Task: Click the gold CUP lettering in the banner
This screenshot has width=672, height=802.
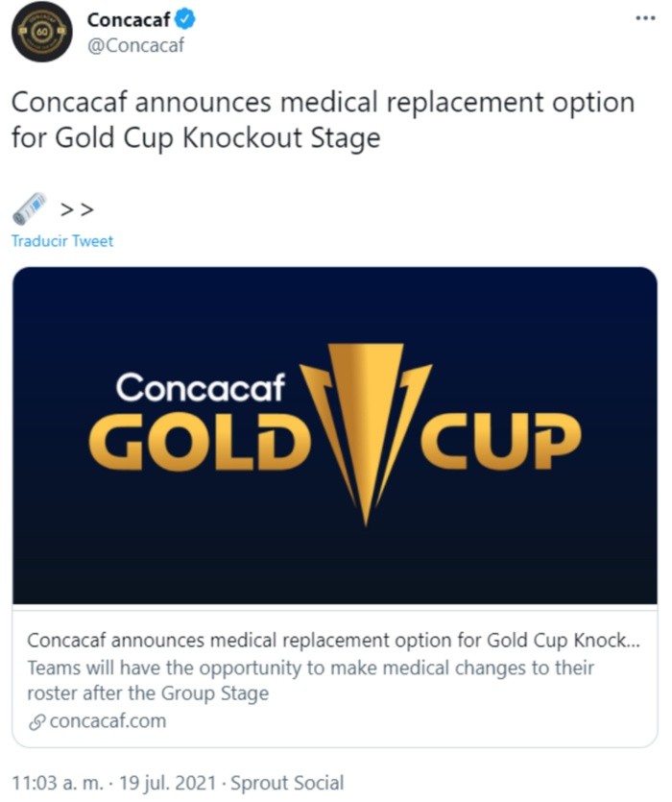Action: pos(500,441)
